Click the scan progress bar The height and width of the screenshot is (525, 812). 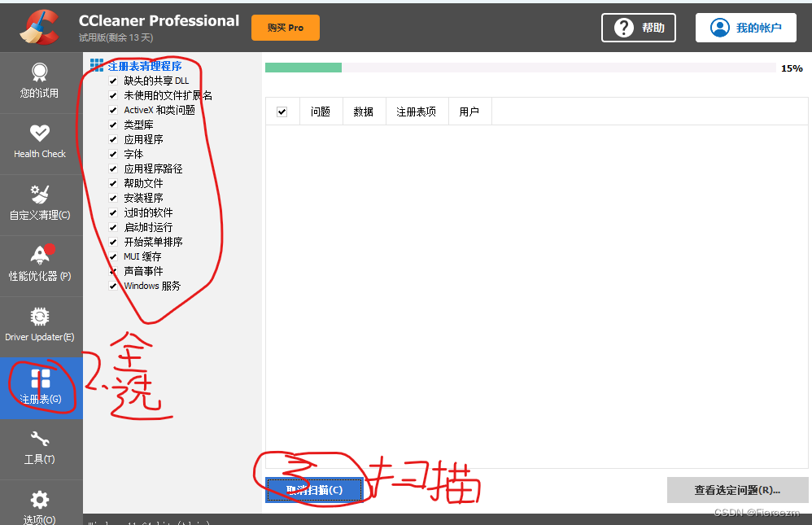[x=521, y=68]
